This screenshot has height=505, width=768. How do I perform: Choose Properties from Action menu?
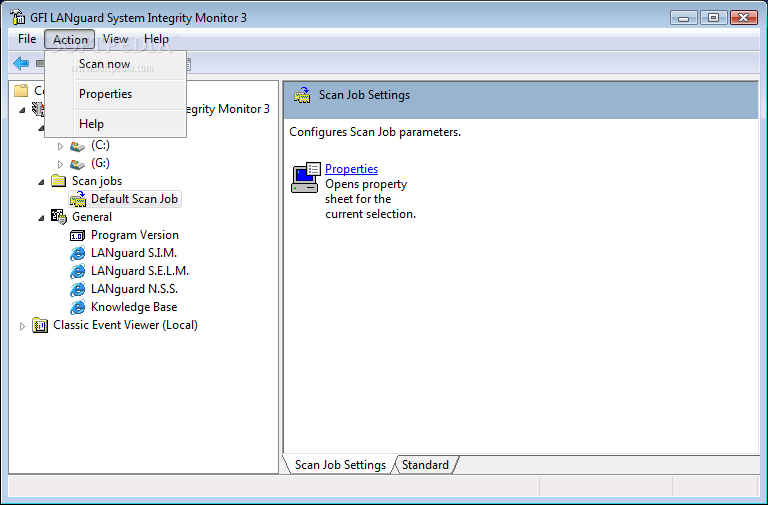(116, 94)
